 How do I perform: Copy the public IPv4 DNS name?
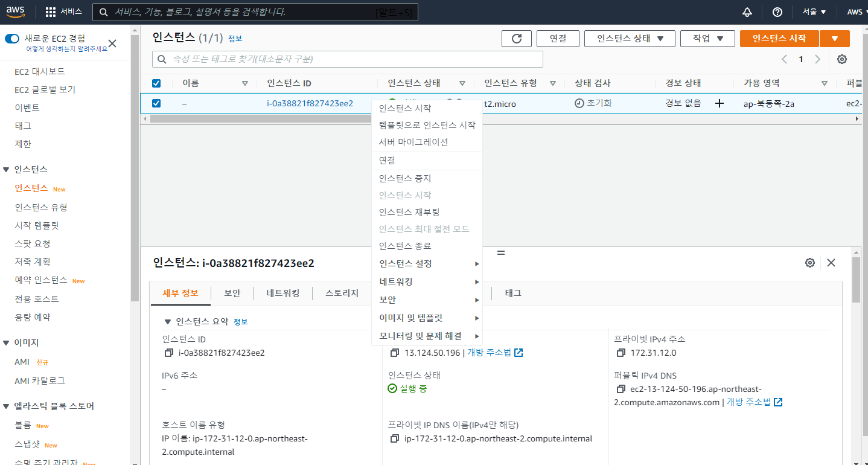621,390
